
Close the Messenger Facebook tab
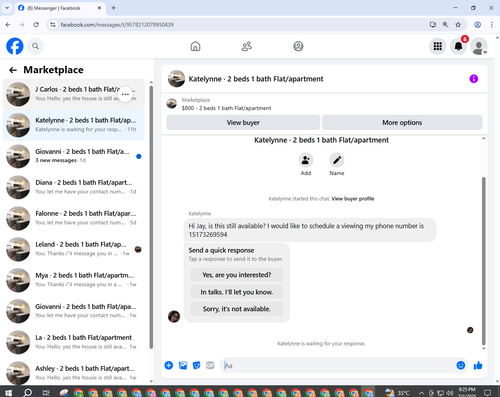pyautogui.click(x=99, y=8)
